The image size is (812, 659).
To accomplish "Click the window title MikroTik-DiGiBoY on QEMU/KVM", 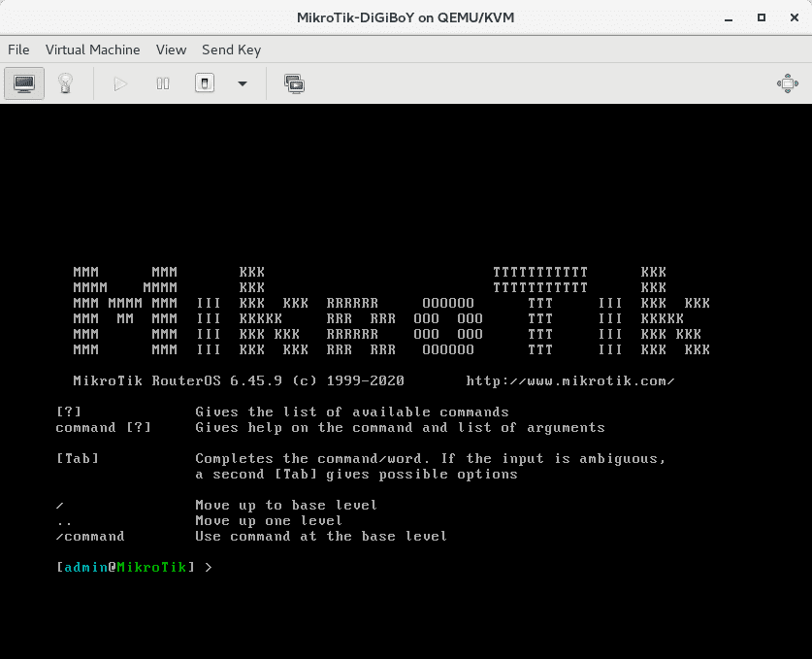I will coord(406,17).
